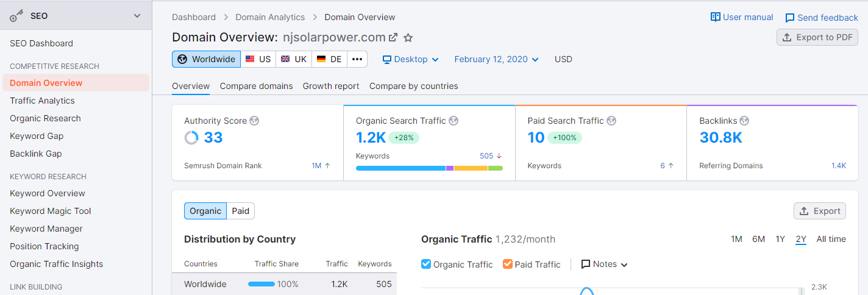The width and height of the screenshot is (868, 295).
Task: Click the more countries ellipsis button
Action: pos(357,59)
